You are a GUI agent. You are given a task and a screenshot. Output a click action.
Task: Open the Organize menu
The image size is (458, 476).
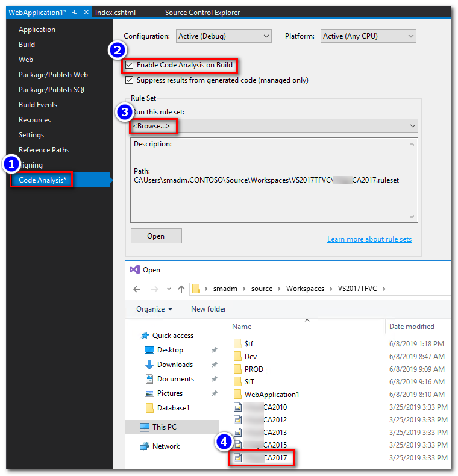[x=154, y=309]
